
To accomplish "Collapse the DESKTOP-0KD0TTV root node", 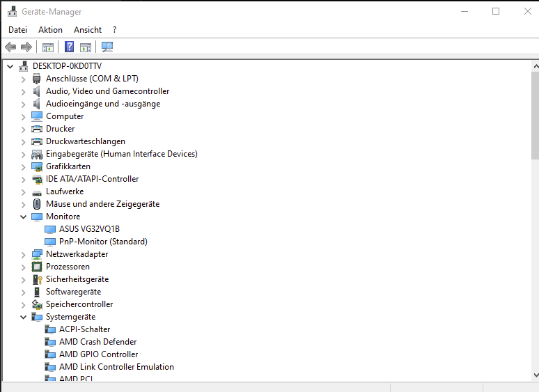I will 10,66.
